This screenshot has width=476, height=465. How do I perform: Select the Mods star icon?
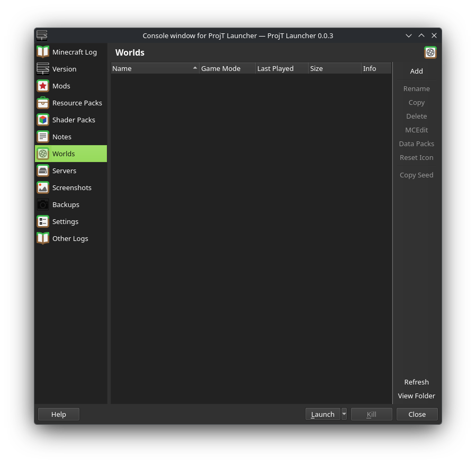click(x=43, y=86)
